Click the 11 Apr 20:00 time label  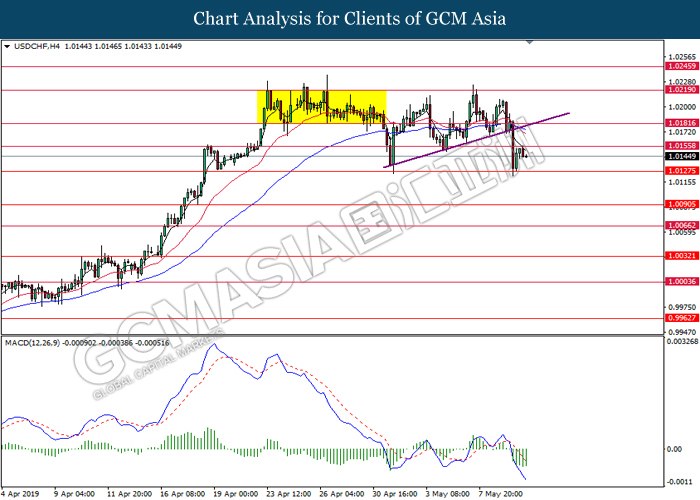click(x=129, y=494)
